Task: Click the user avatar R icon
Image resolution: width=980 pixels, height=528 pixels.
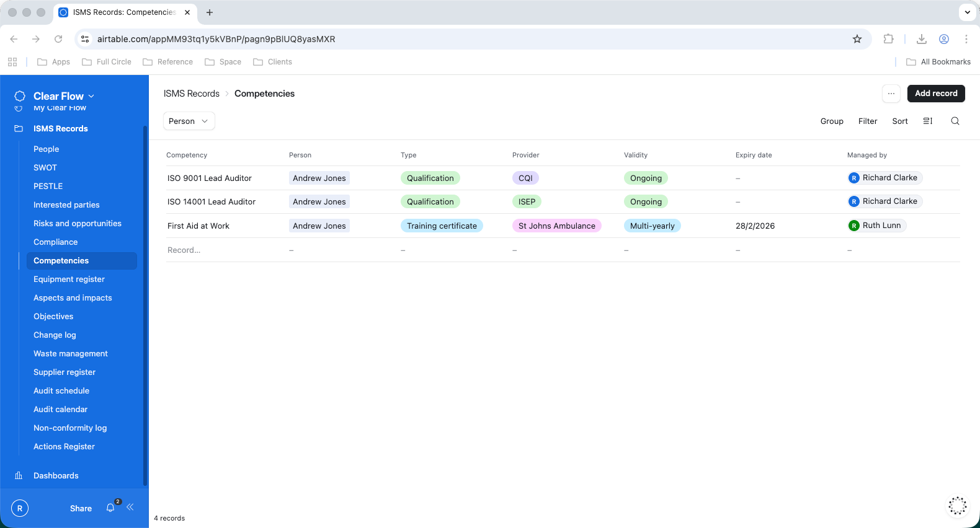Action: coord(20,508)
